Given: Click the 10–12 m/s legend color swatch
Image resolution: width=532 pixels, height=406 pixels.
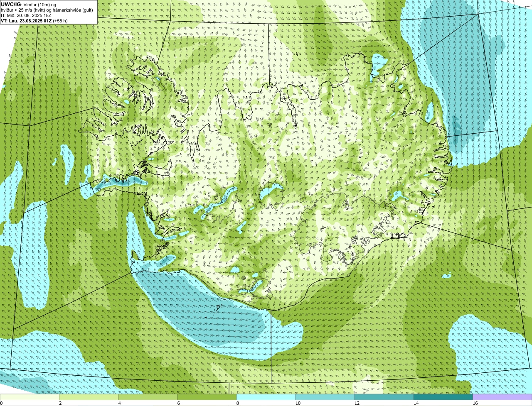Looking at the screenshot, I should 325,397.
